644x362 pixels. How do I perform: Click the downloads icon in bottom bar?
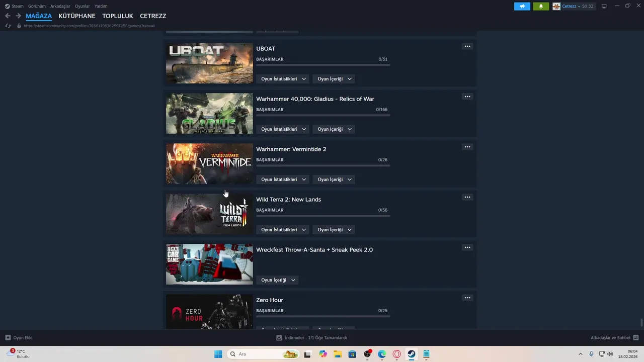(279, 338)
